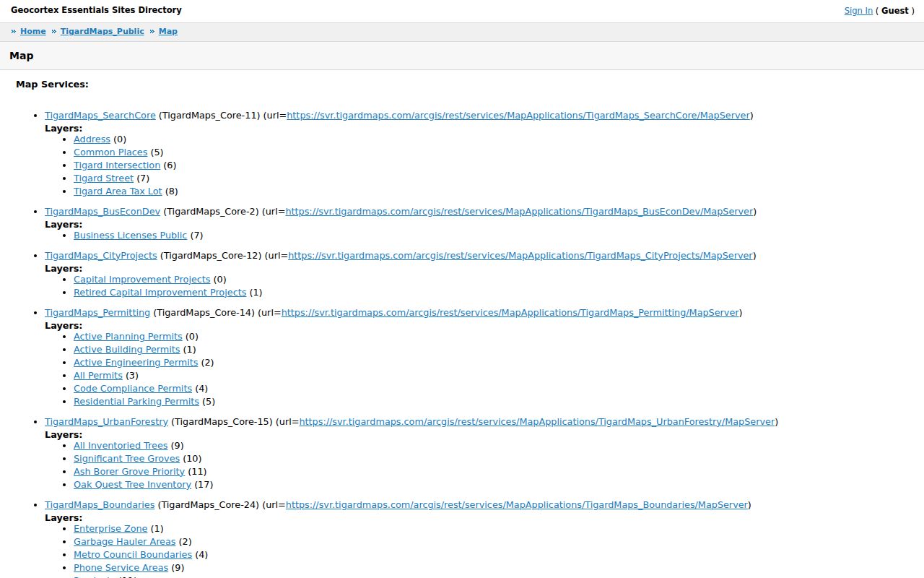Open the Business Licenses Public layer

(x=130, y=236)
